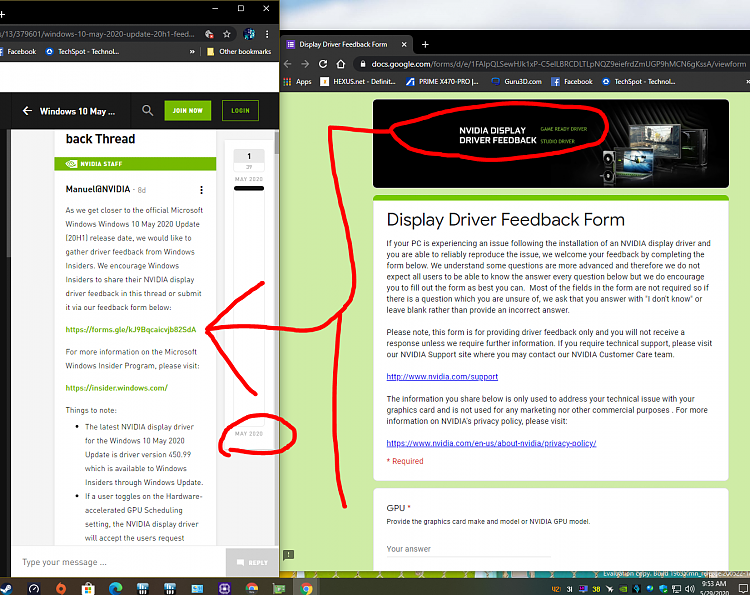The image size is (750, 595).
Task: Open the left browser's three-dot menu
Action: point(267,34)
